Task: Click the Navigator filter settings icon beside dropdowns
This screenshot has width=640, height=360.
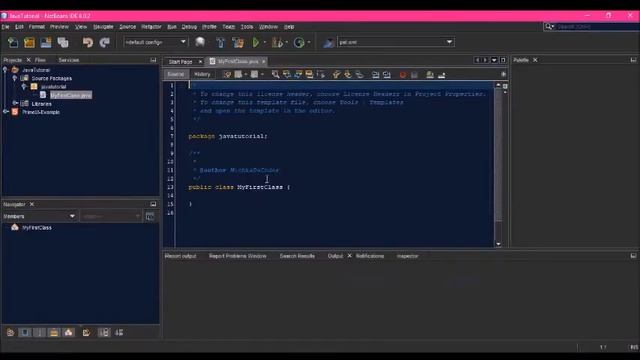Action: pos(150,216)
